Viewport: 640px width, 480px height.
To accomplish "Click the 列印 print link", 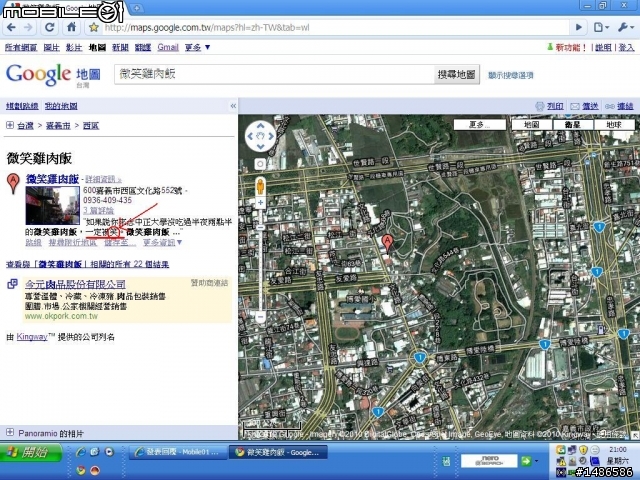I will (555, 106).
